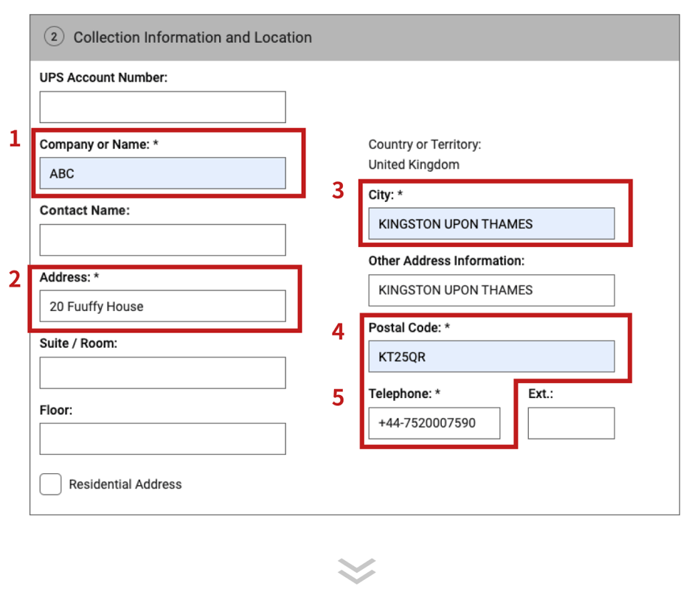Click the Ext. input box
Screen dimensions: 700x597
pyautogui.click(x=571, y=423)
